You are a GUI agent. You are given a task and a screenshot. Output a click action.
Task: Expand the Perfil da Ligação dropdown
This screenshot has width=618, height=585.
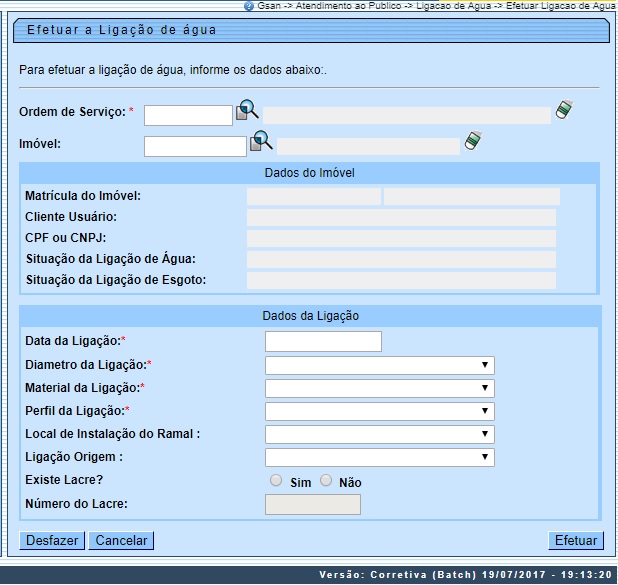click(x=380, y=411)
